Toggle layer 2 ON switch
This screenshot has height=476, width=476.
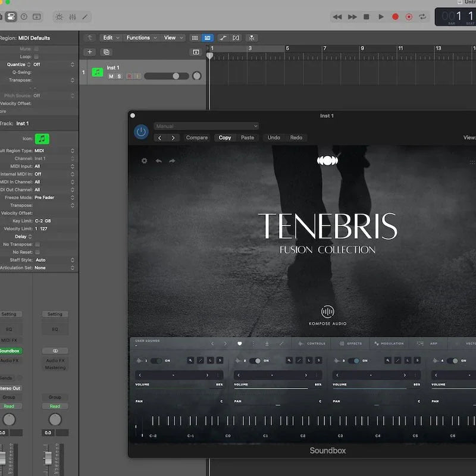pos(255,361)
